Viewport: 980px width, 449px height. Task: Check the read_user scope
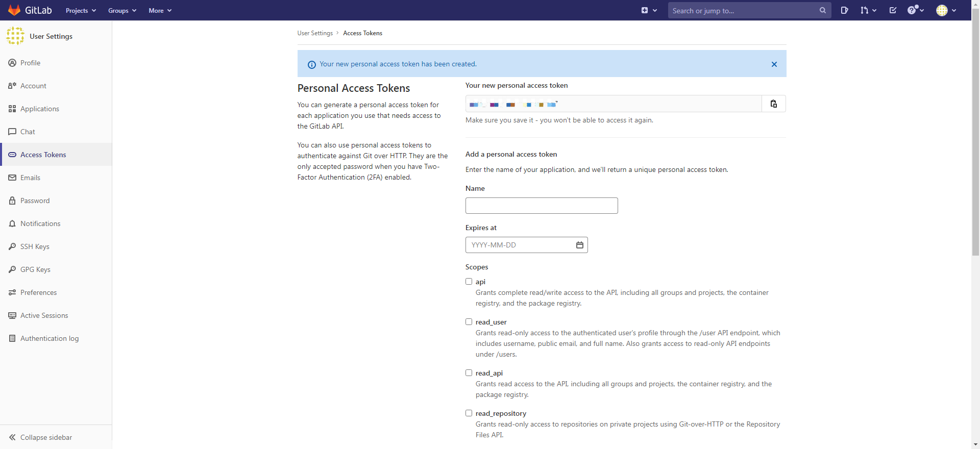coord(469,322)
